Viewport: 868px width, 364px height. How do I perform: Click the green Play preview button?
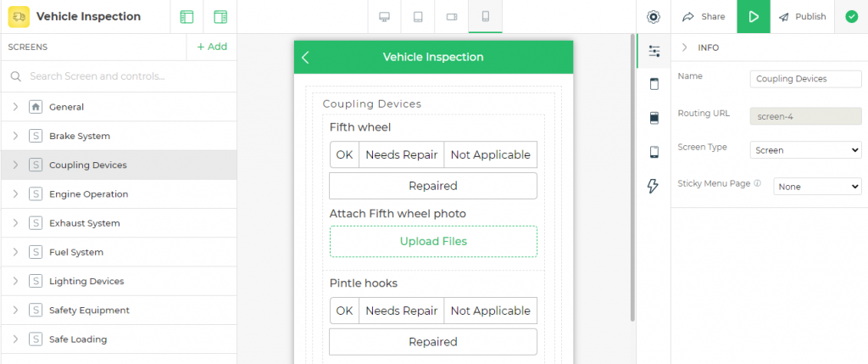[x=753, y=17]
